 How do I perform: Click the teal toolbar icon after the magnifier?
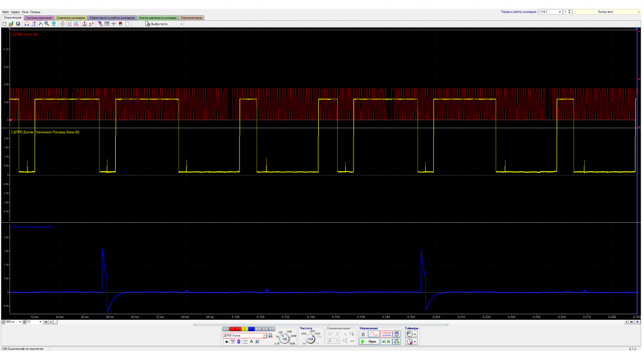coord(54,24)
